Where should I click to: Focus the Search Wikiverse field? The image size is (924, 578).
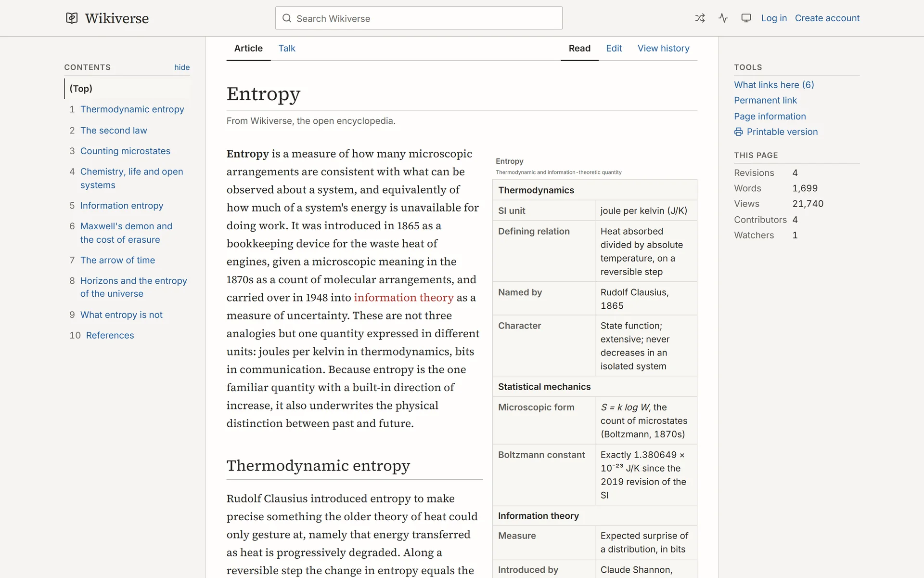click(419, 18)
